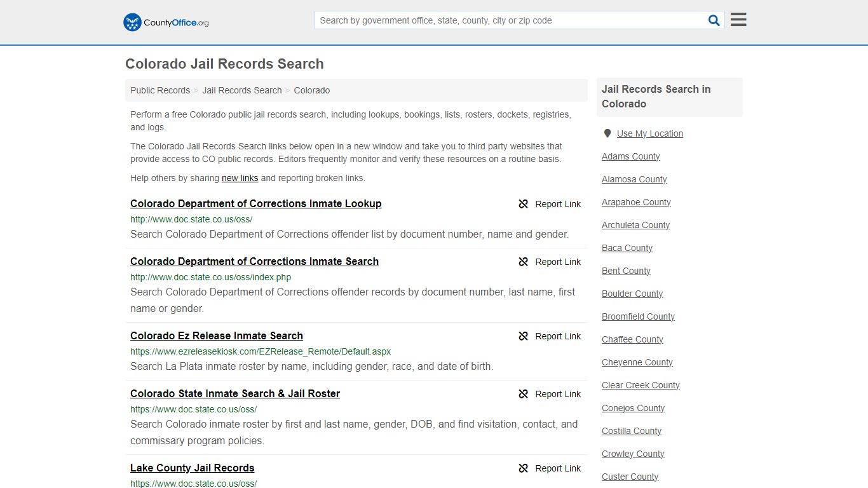Click broken-link icon for Lake County Jail Records
Screen dimensions: 868x488
[524, 468]
